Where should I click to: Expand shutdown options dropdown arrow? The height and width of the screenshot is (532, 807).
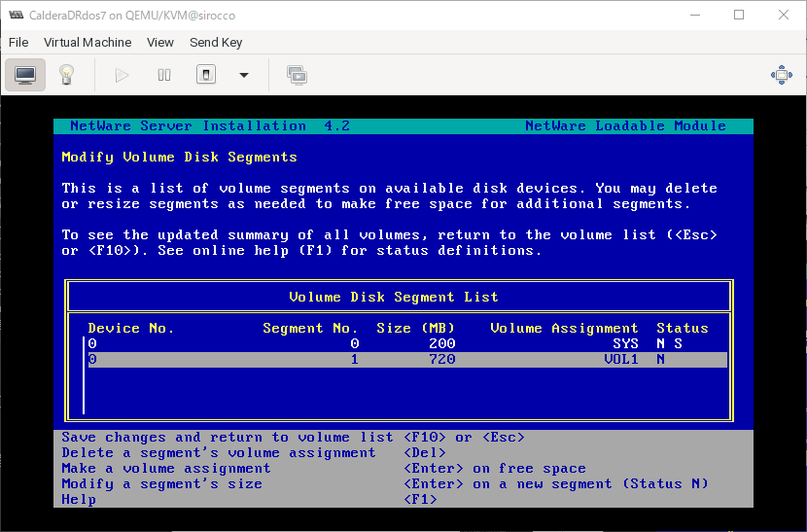point(244,76)
